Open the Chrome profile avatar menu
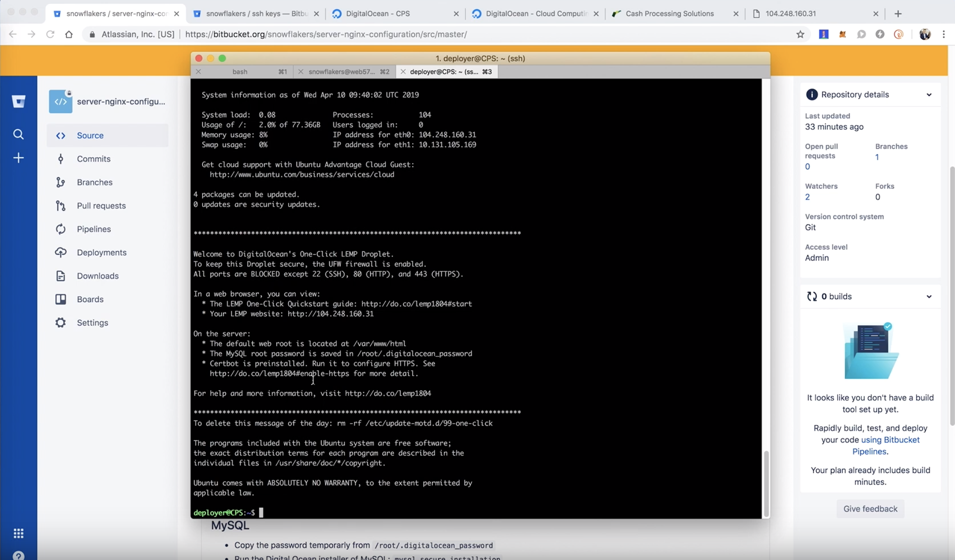Image resolution: width=955 pixels, height=560 pixels. (x=925, y=34)
